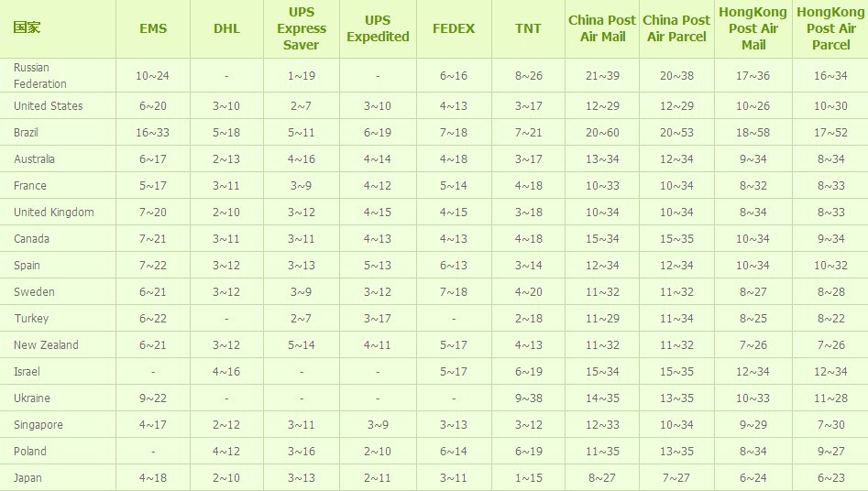
Task: Select Ukraine's TNT value 9~38
Action: click(x=528, y=398)
